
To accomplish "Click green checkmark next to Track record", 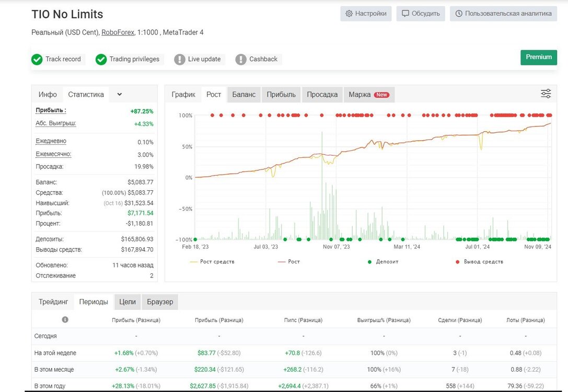I will pos(37,60).
